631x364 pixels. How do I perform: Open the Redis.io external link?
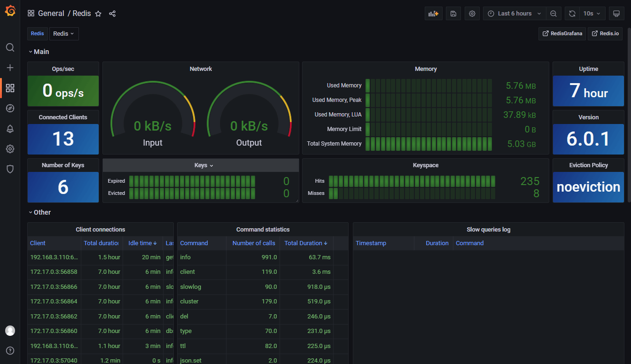605,34
